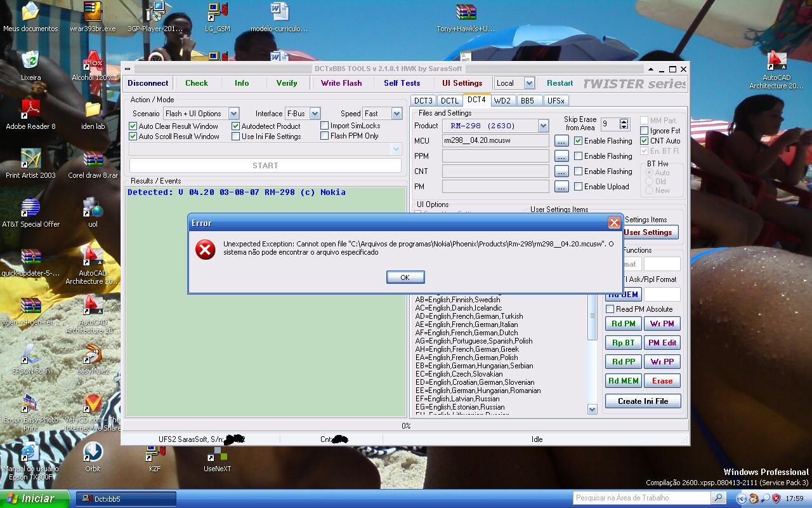Open the Product RM-298 dropdown

pyautogui.click(x=543, y=126)
